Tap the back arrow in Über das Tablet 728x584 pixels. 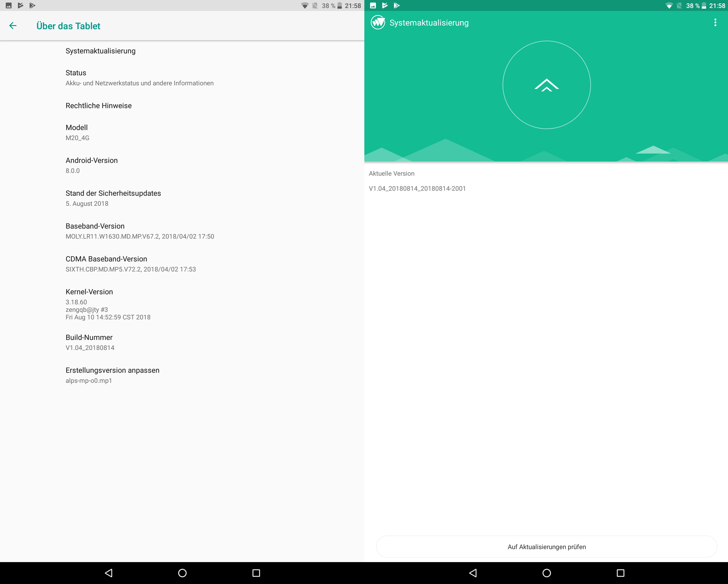(x=13, y=26)
